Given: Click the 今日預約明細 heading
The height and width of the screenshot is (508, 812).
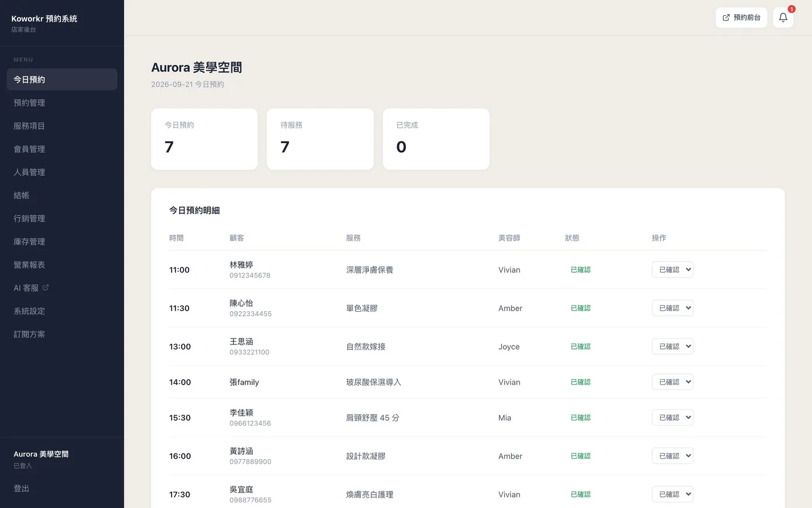Looking at the screenshot, I should tap(194, 210).
